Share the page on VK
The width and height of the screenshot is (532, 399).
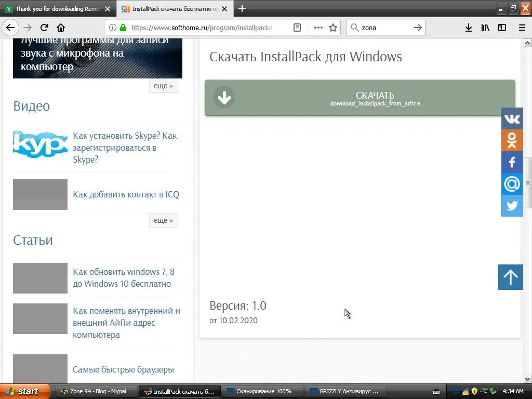click(512, 118)
